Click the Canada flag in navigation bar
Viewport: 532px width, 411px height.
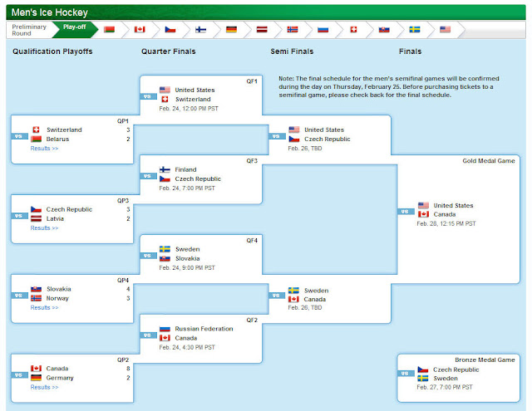140,29
